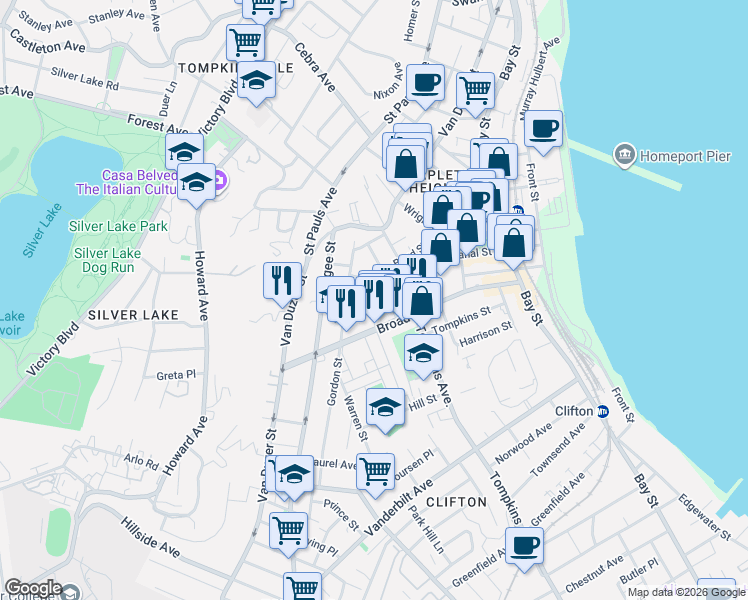Image resolution: width=748 pixels, height=600 pixels.
Task: Click the Silver Lake Dog Run label
Action: click(x=108, y=260)
